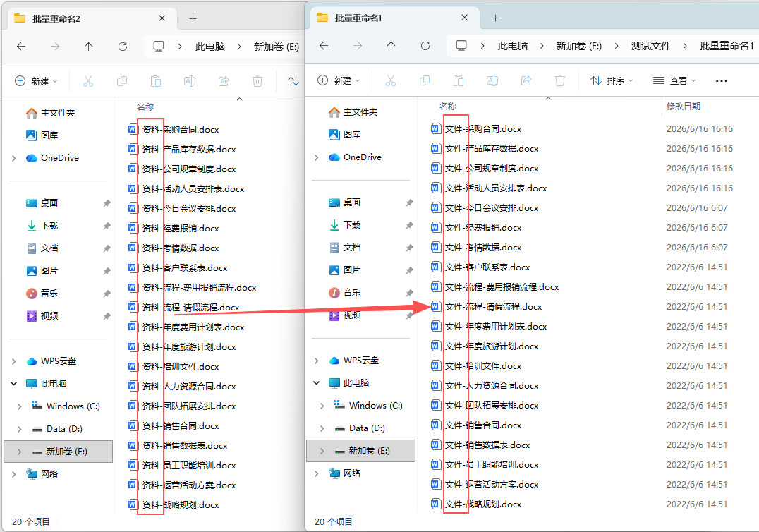Collapse 此电脑 in right window tree

317,383
